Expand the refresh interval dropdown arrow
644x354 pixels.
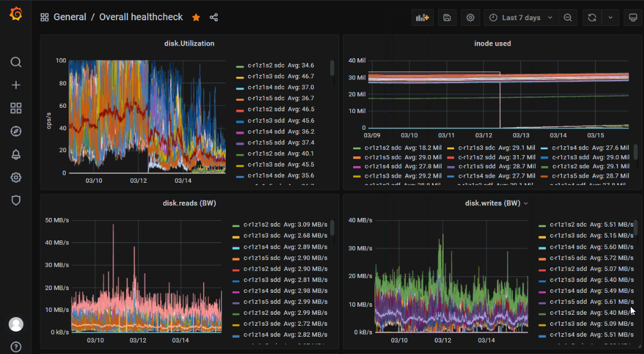tap(611, 18)
